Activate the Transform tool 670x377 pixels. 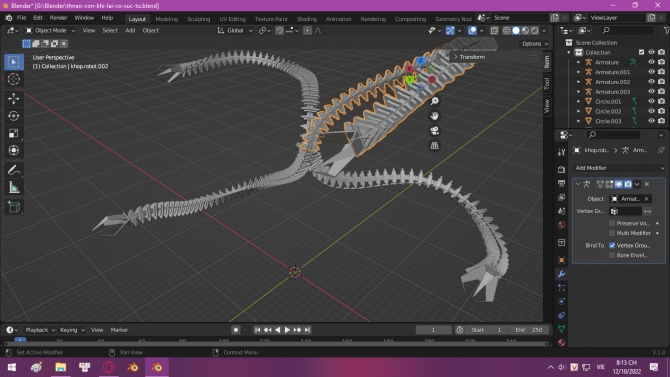coord(14,150)
